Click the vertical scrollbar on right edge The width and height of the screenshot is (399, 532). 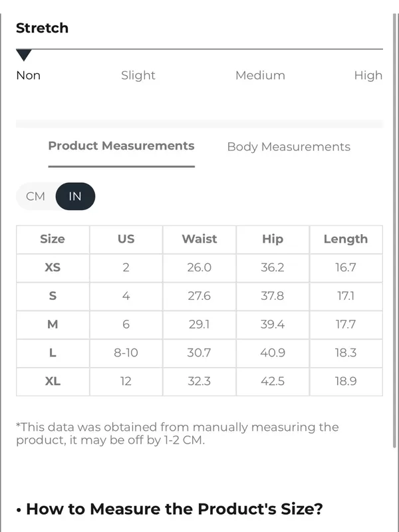(395, 231)
